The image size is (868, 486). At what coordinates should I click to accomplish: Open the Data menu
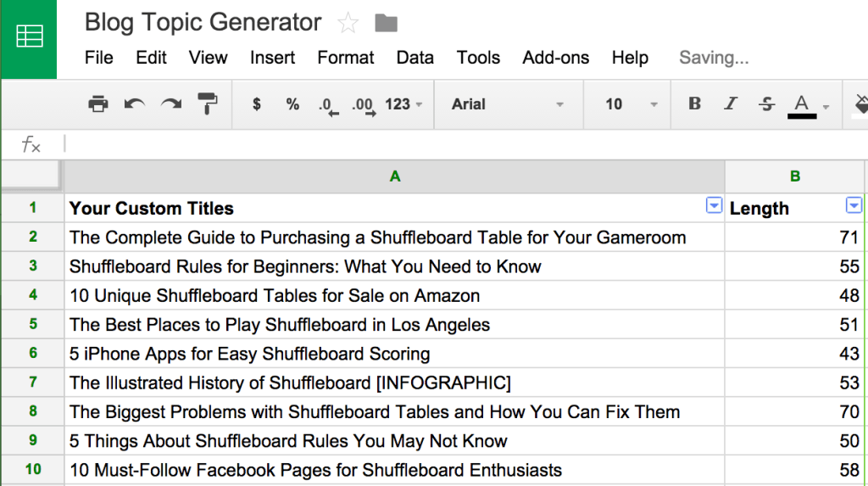(x=415, y=58)
